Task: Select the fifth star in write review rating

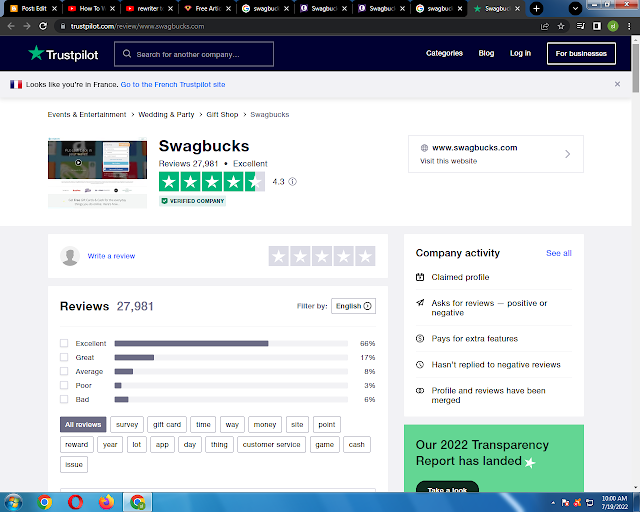Action: click(x=365, y=256)
